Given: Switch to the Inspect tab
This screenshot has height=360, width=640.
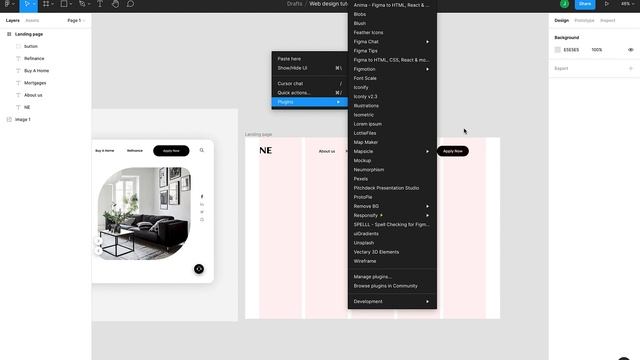Looking at the screenshot, I should pos(607,20).
